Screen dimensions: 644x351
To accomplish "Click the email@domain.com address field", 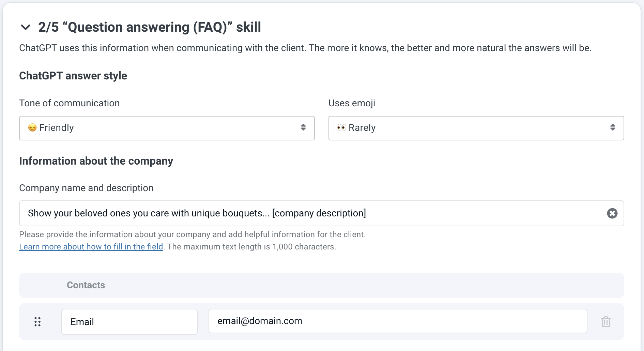I will pos(397,321).
